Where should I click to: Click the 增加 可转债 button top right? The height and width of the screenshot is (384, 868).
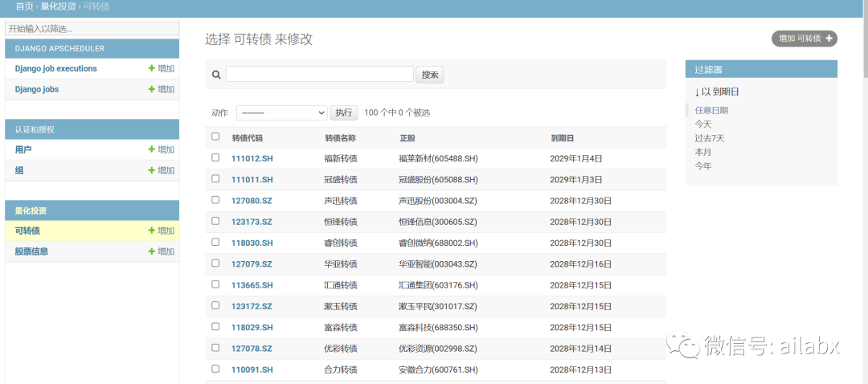pos(805,39)
